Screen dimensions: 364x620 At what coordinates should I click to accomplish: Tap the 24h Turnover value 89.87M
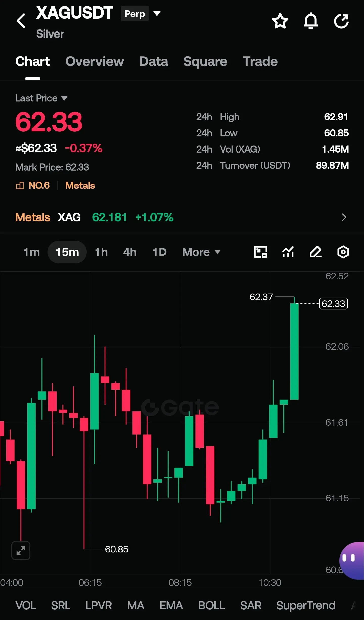click(332, 165)
